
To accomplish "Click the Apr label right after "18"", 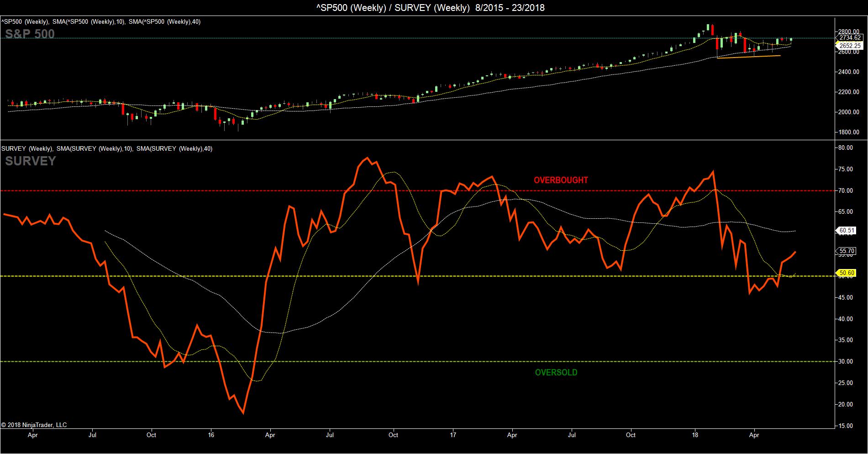I will 754,435.
